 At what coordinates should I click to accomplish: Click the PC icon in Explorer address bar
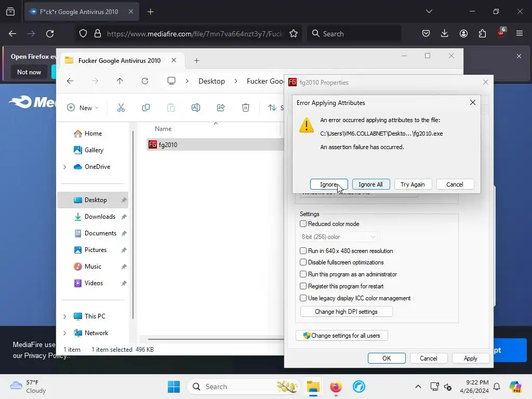171,81
